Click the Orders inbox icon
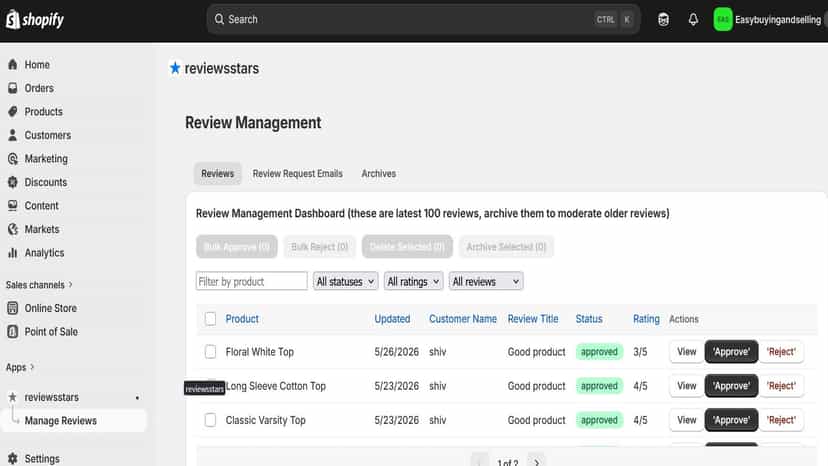 pos(13,88)
